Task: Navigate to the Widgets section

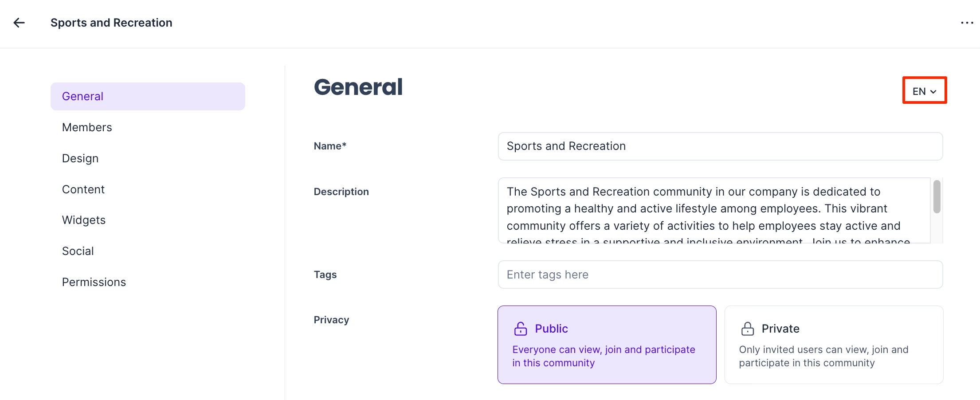Action: click(84, 220)
